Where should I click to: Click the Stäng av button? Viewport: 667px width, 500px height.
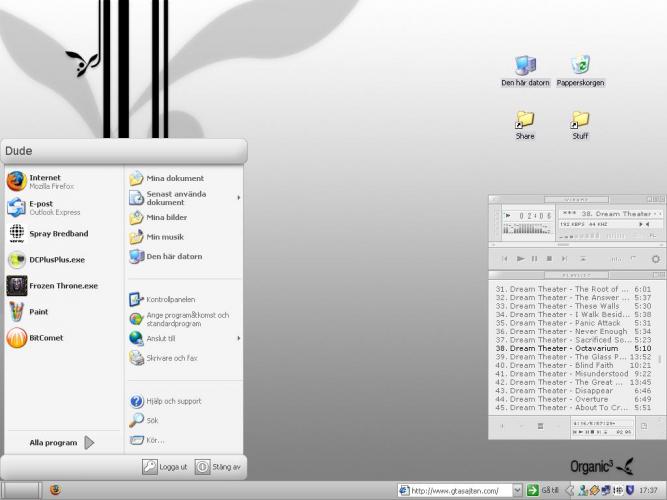point(217,466)
